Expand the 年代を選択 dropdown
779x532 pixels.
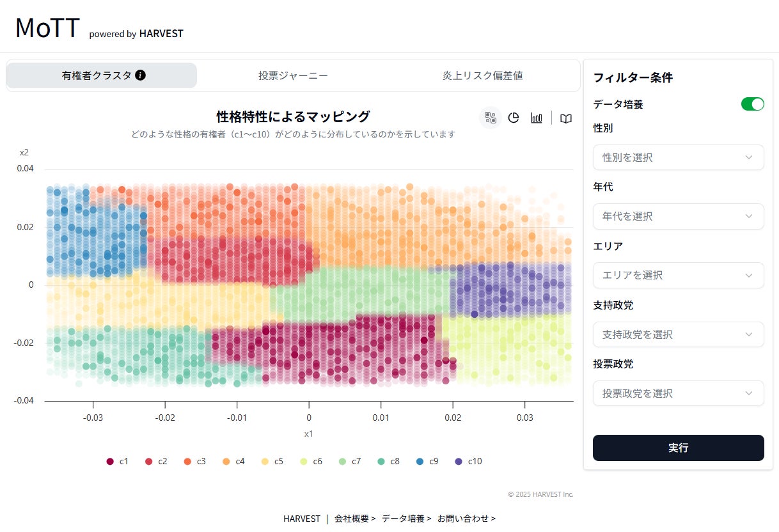coord(678,216)
